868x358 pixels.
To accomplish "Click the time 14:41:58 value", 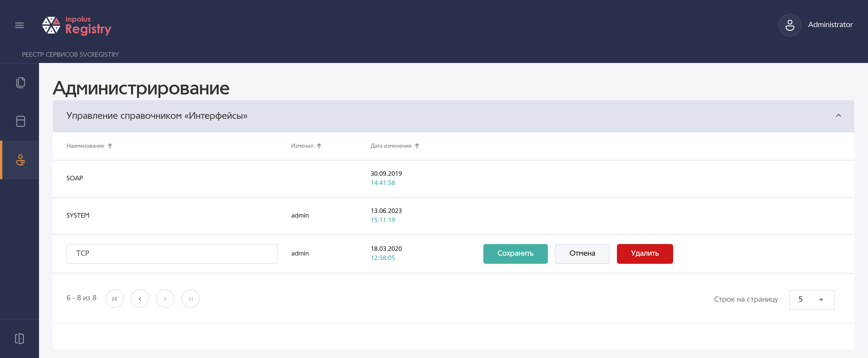I will (383, 183).
